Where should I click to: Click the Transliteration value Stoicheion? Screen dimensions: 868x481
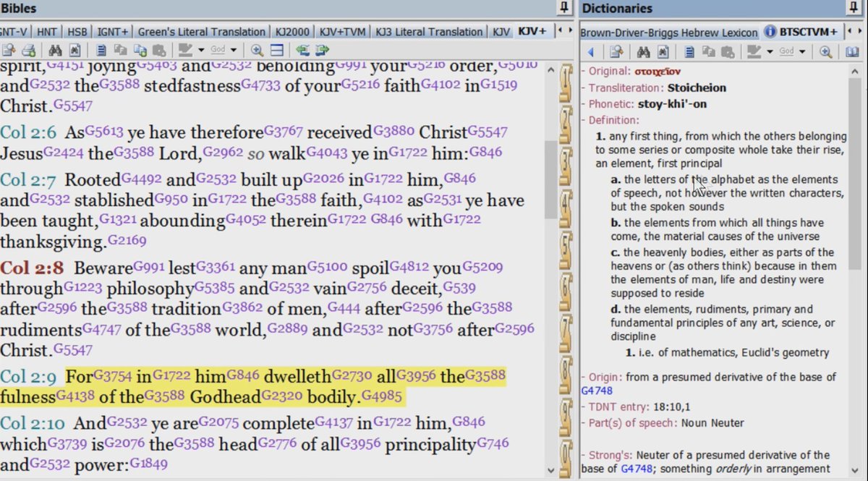(x=697, y=88)
